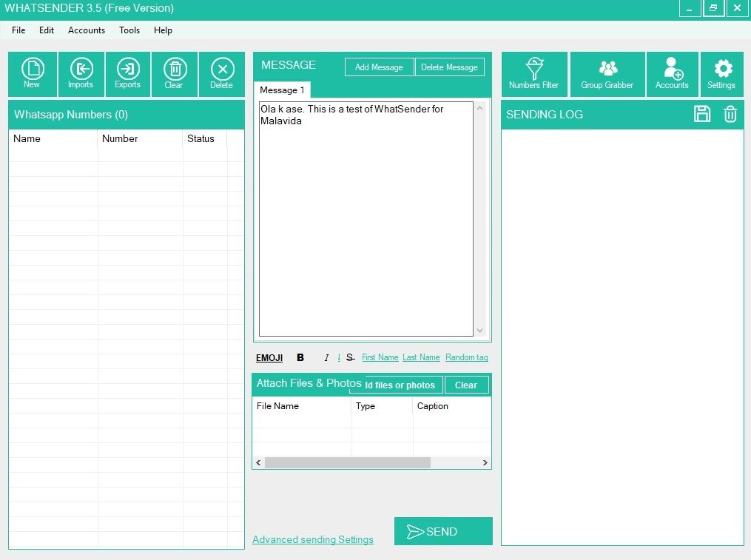Open the Accounts menu
This screenshot has height=560, width=751.
pyautogui.click(x=87, y=30)
